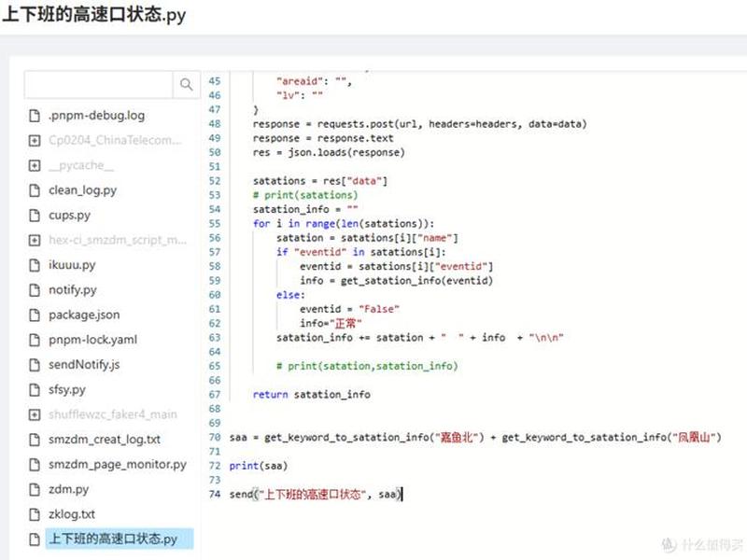Focus the file search input field
Image resolution: width=747 pixels, height=560 pixels.
point(99,84)
